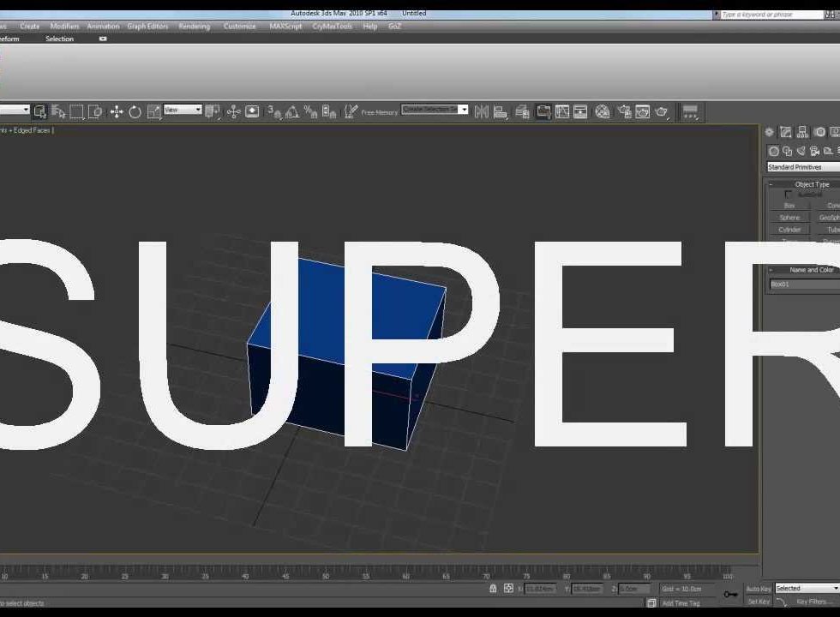
Task: Open the Help menu
Action: [370, 27]
